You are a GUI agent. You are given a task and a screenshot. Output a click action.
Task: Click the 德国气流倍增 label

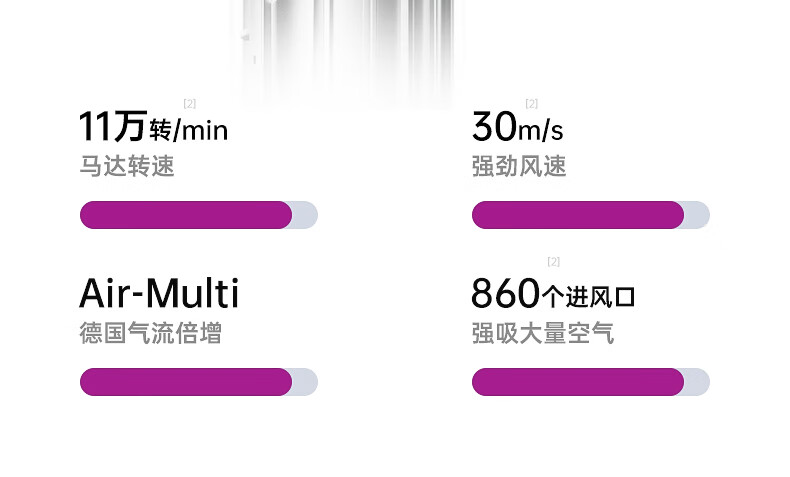pyautogui.click(x=150, y=333)
